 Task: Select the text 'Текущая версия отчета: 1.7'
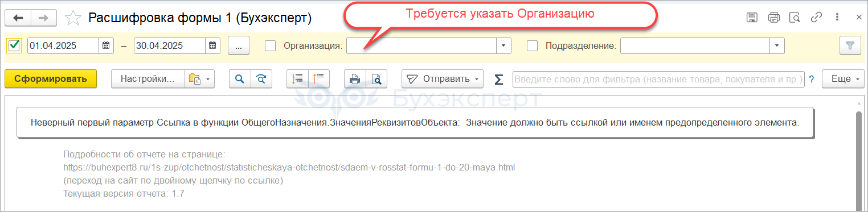(124, 194)
